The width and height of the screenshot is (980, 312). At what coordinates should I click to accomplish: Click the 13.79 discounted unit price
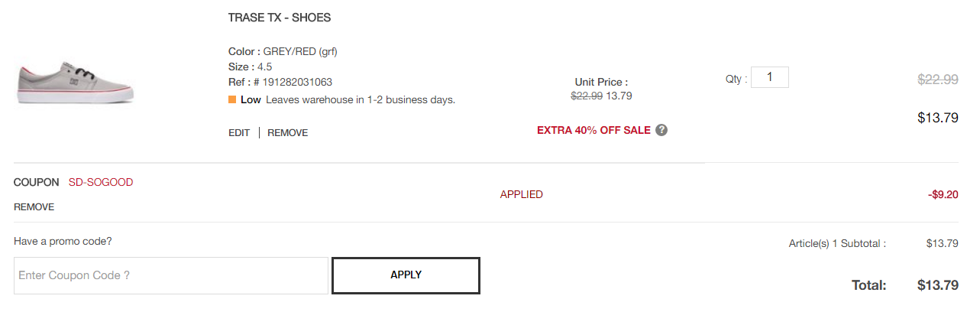(619, 96)
